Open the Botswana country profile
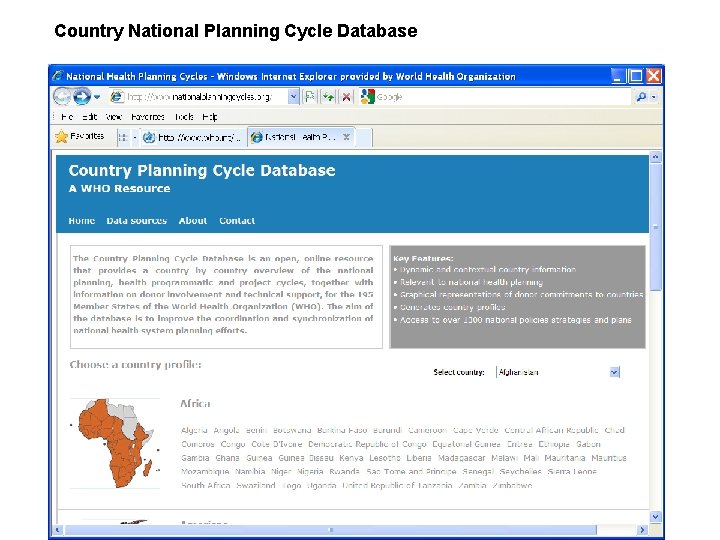This screenshot has width=720, height=540. tap(292, 430)
